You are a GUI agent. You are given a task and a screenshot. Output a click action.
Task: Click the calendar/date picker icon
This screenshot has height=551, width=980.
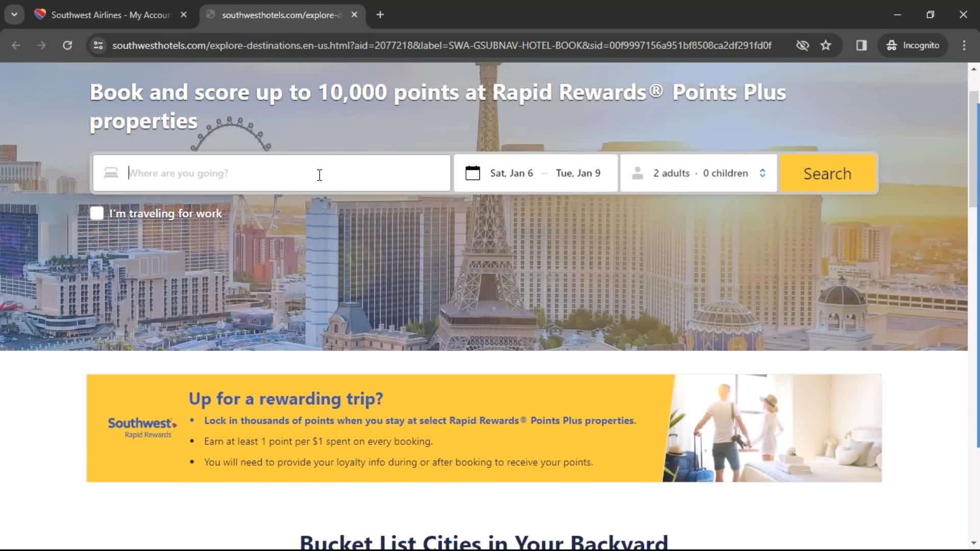click(471, 173)
